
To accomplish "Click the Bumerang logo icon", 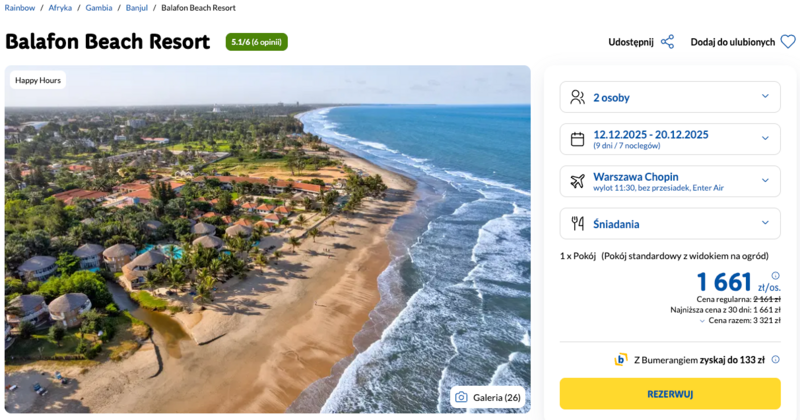I will click(x=621, y=360).
